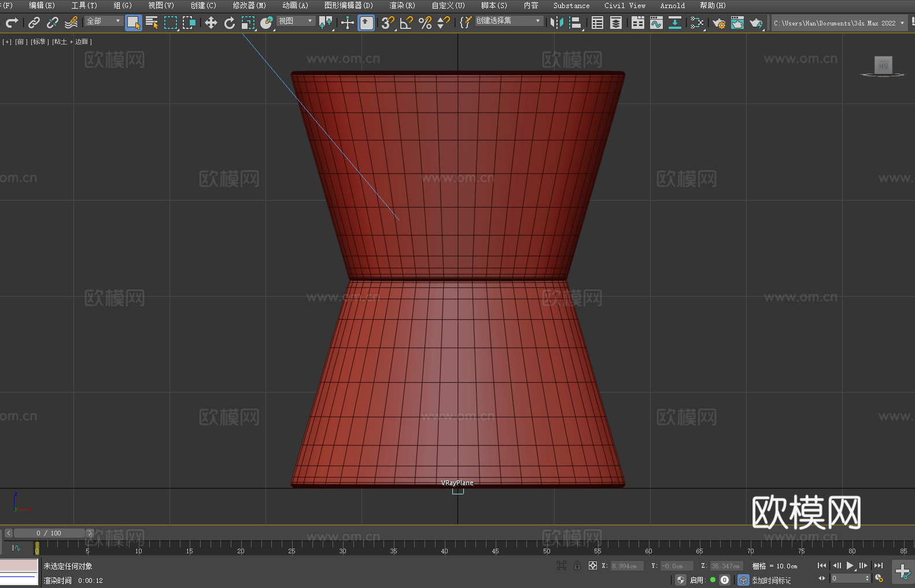Open the selection filter dropdown 全部

pos(104,21)
